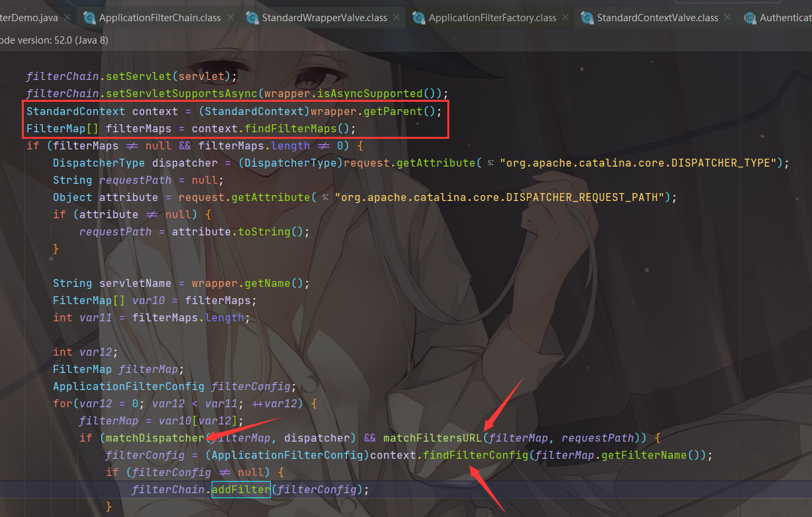Close the StandardContextValve.class tab
This screenshot has height=517, width=812.
[x=727, y=18]
